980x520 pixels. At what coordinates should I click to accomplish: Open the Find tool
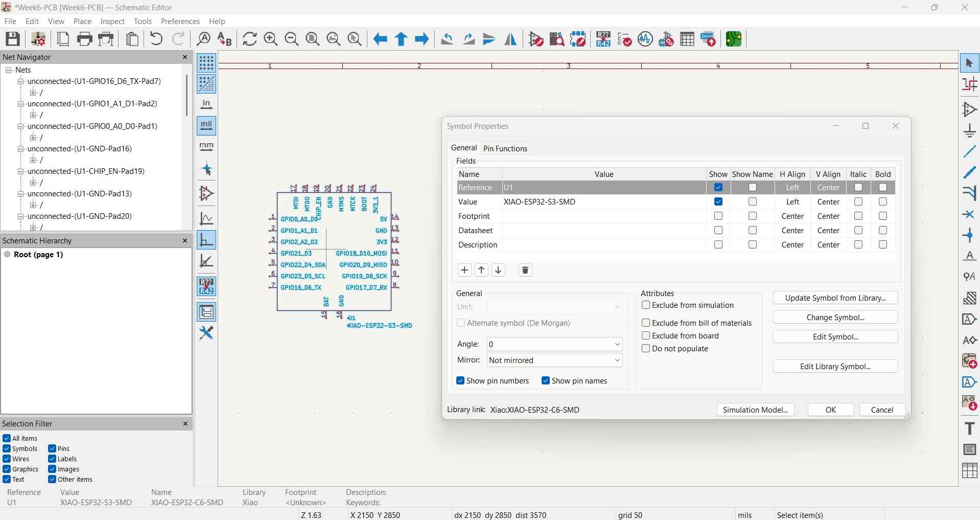point(204,39)
